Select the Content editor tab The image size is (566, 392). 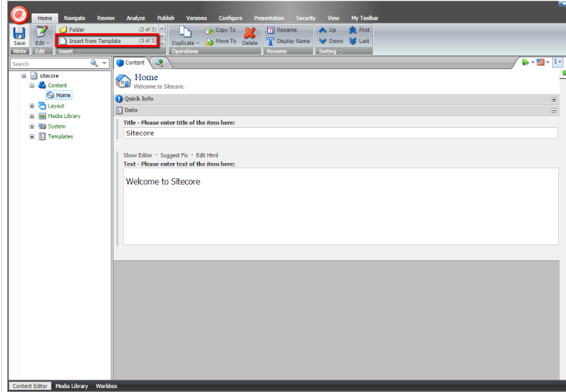point(131,63)
